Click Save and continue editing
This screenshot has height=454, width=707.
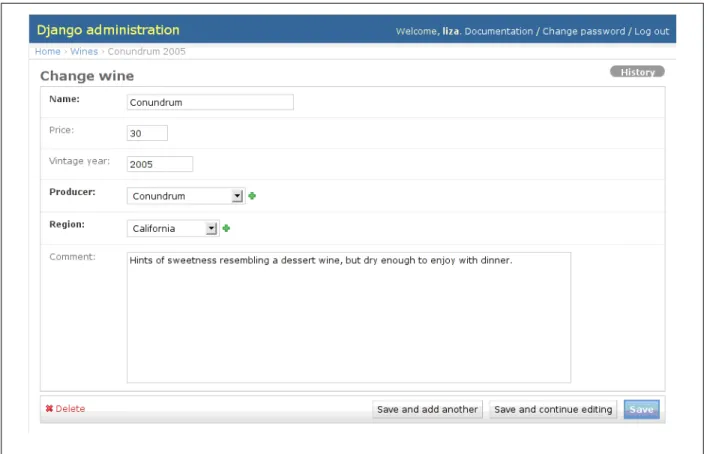click(553, 409)
